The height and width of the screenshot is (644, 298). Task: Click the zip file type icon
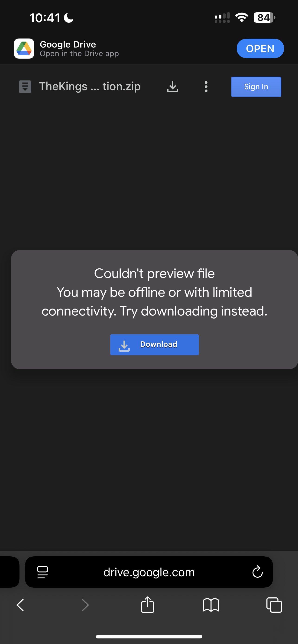coord(25,87)
